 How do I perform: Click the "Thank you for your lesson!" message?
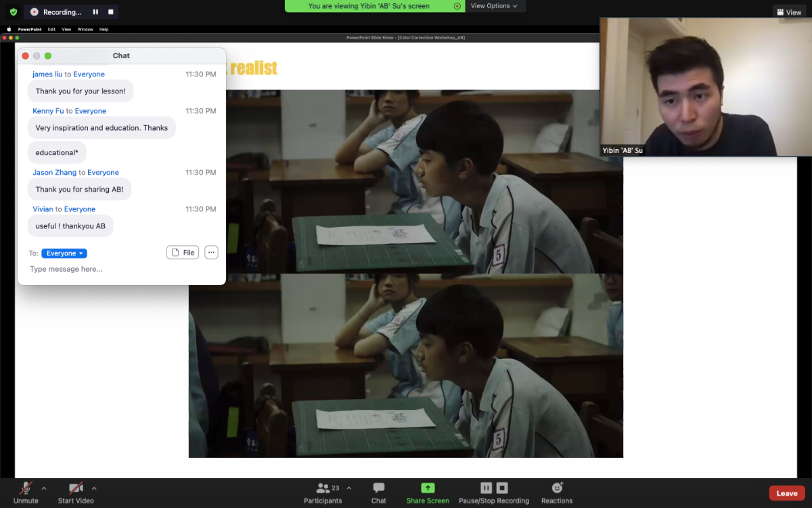[81, 91]
